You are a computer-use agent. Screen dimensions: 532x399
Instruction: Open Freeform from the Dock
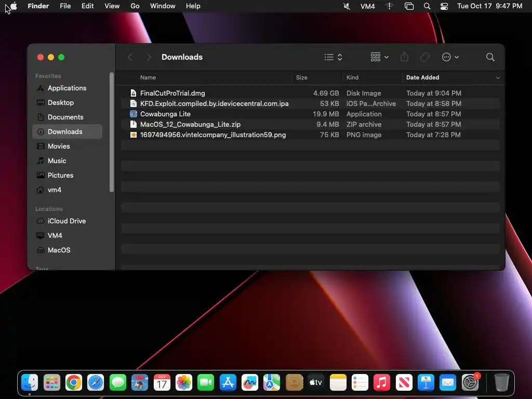coord(250,383)
